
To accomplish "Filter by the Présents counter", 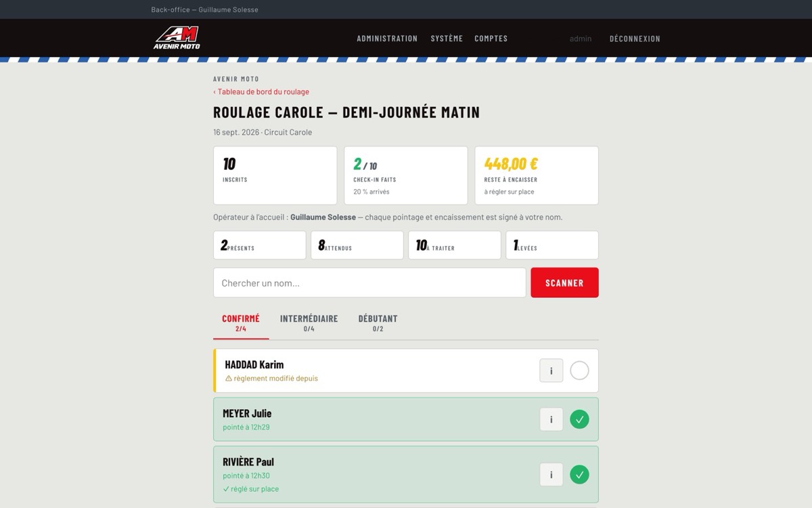I will (x=260, y=245).
